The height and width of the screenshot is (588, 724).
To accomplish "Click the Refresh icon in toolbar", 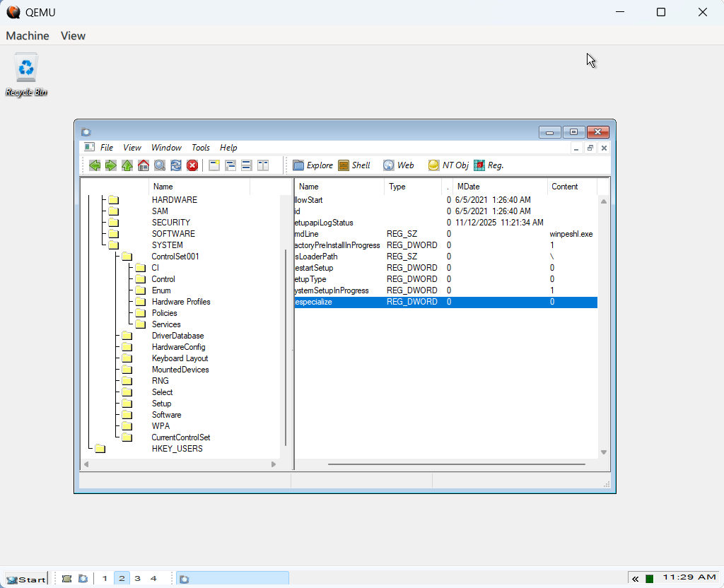I will pos(176,165).
